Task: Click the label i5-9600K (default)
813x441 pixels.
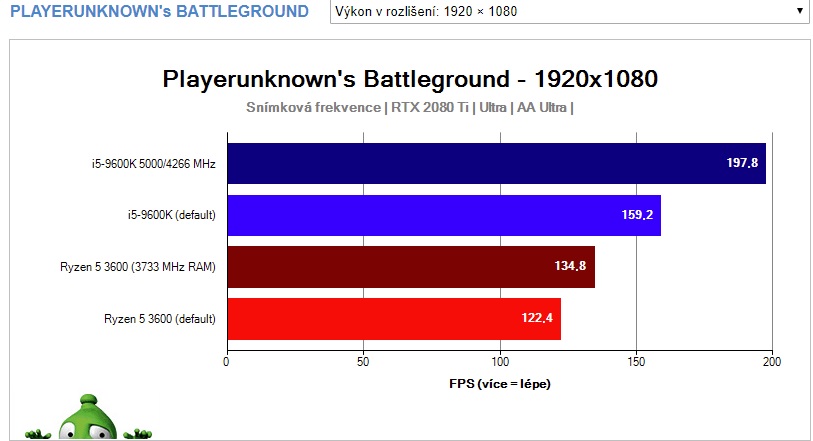Action: point(172,215)
